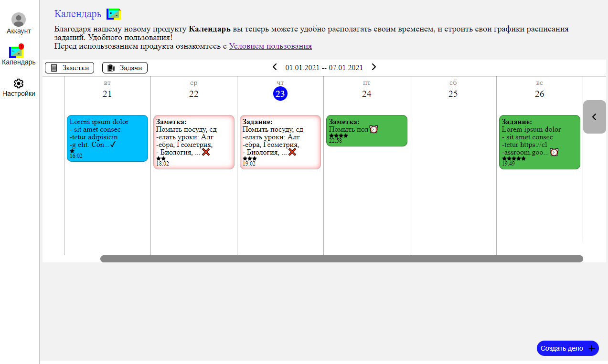This screenshot has width=608, height=364.
Task: Select Аккаунт label in the sidebar
Action: coord(19,31)
